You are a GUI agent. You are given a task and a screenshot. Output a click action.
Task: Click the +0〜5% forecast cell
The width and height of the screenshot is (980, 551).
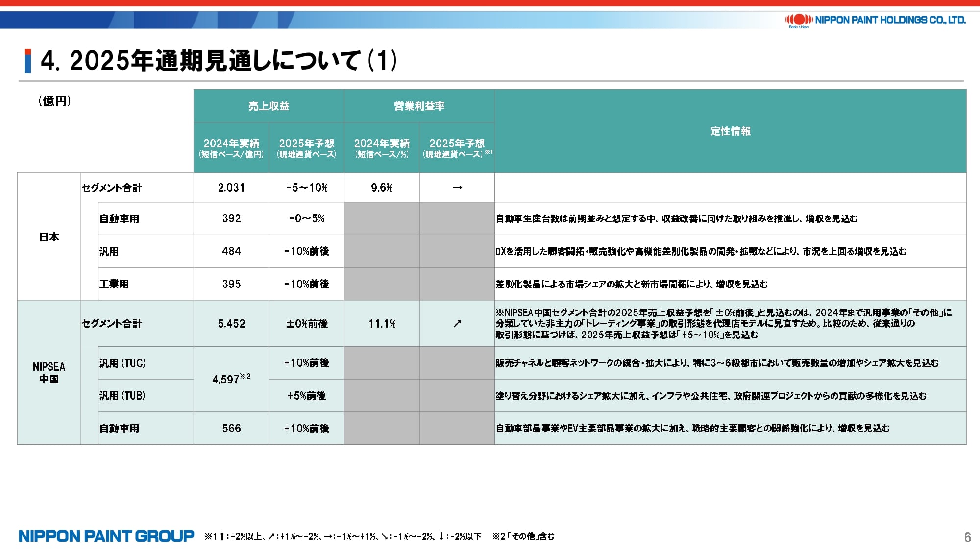[307, 218]
